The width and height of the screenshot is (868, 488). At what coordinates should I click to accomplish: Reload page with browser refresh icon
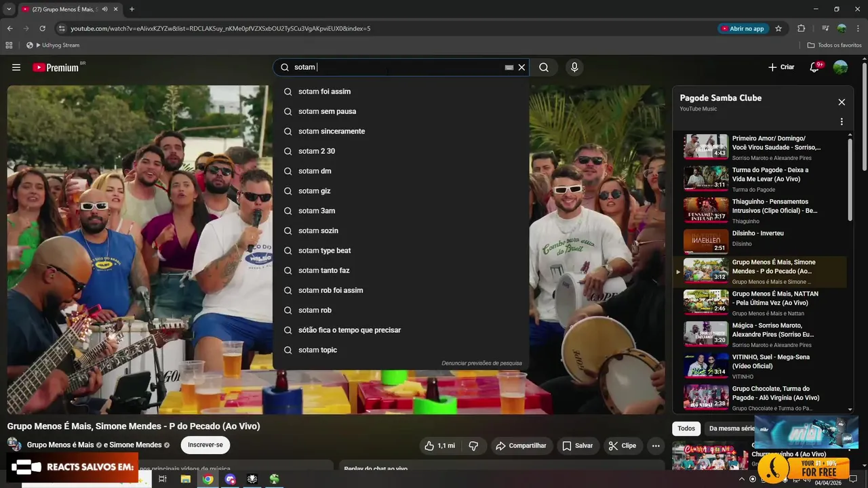click(x=42, y=28)
